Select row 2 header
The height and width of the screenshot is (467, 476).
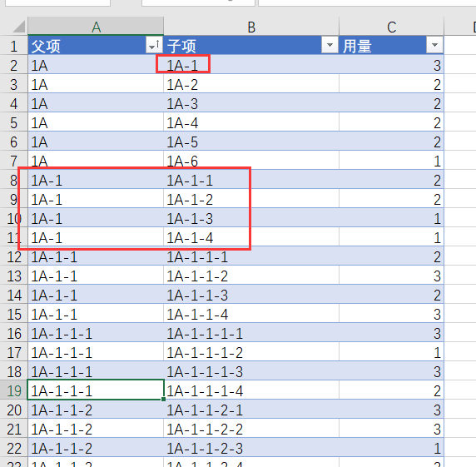13,65
